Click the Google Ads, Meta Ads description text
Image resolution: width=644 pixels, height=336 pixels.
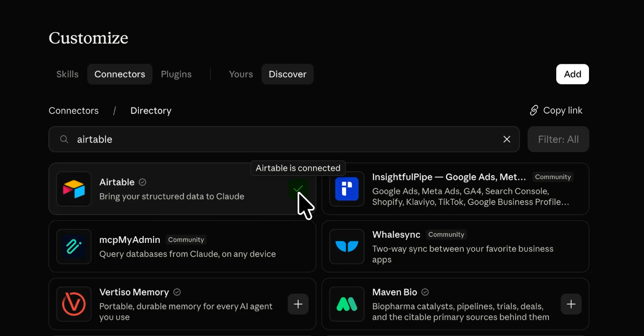(471, 197)
